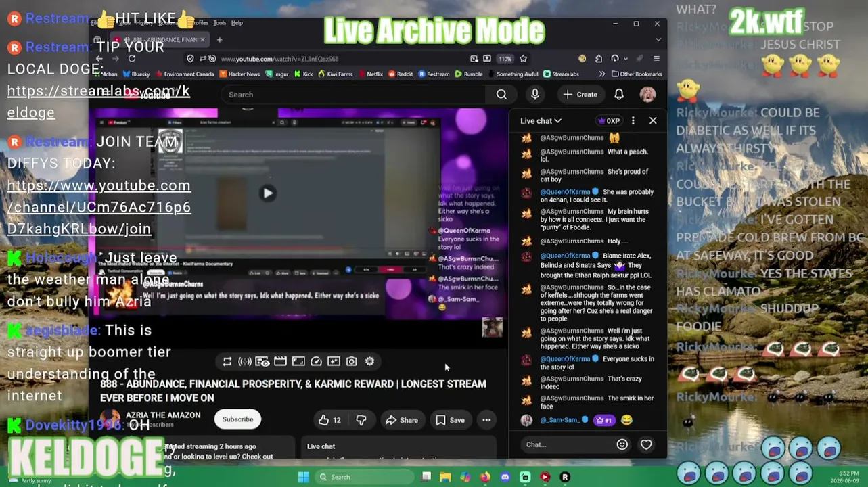Show more bookmarks chevron
The height and width of the screenshot is (487, 868).
[601, 74]
